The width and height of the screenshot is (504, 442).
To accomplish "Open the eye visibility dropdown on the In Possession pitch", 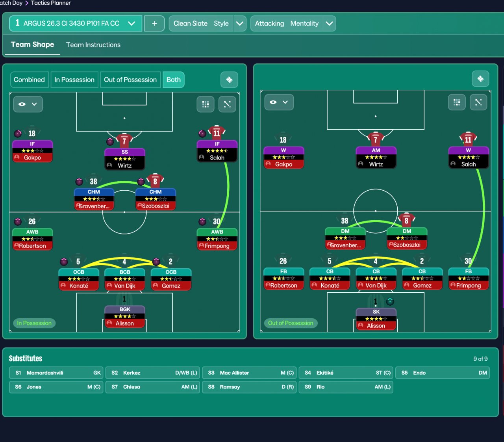I will 28,104.
